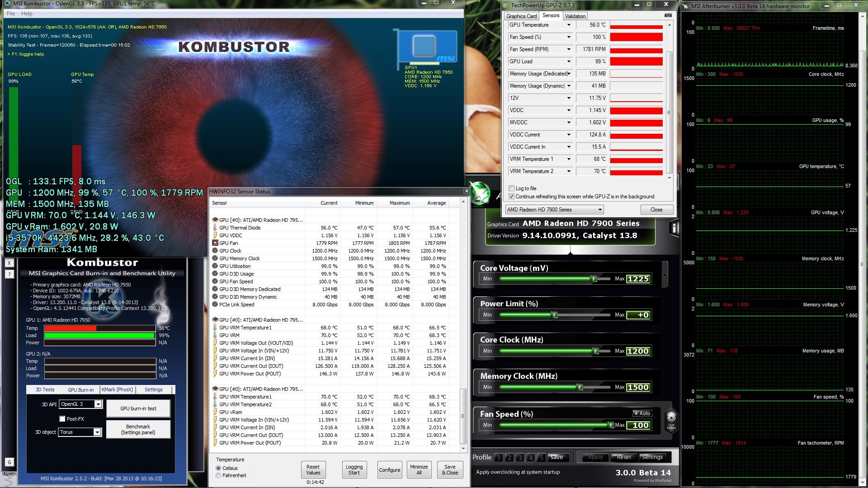Click Kombustor's question mark side button
Screen dimensions: 868x488
9,274
